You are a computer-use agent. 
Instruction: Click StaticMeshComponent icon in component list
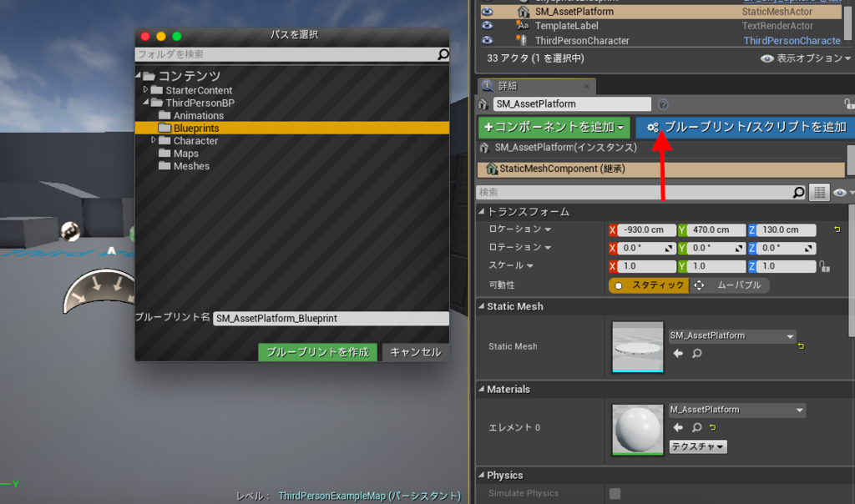[x=492, y=169]
